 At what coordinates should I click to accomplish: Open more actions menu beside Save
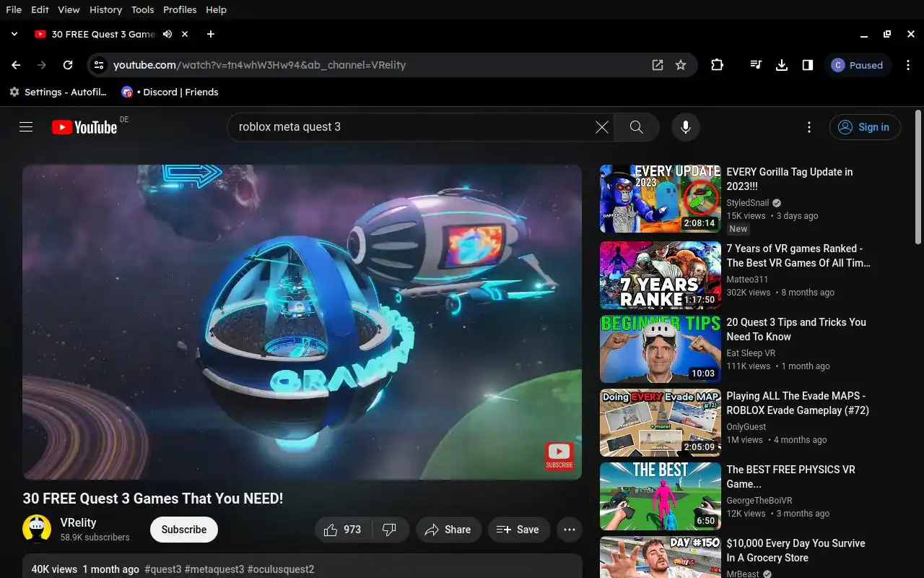pyautogui.click(x=569, y=530)
